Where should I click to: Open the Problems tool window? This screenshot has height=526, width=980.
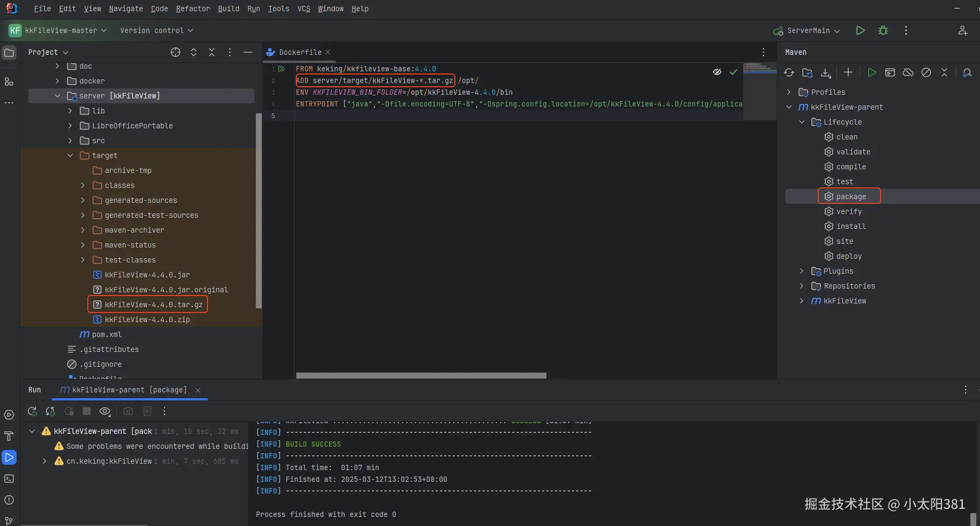9,500
